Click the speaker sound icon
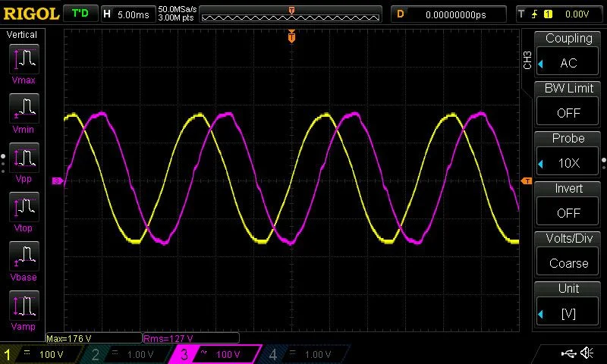Screen dimensions: 607x364 587,353
